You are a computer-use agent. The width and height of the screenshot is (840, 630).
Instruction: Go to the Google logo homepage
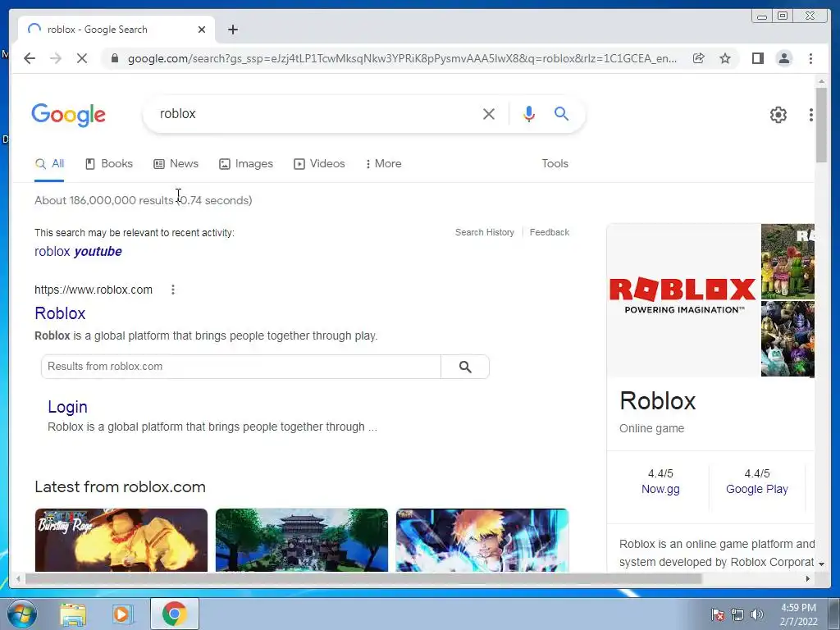pos(69,115)
